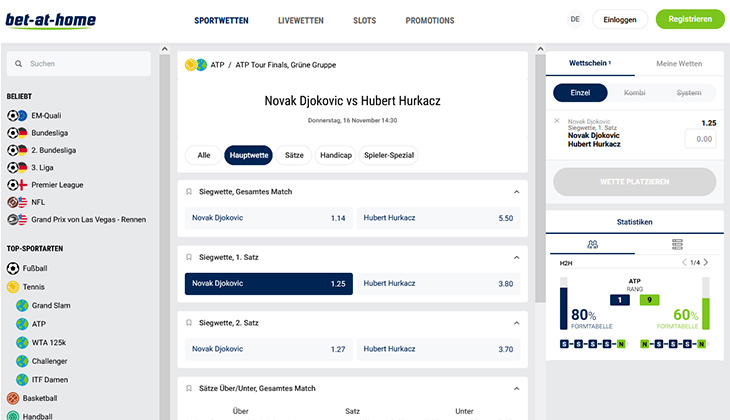Click the search magnifier icon

click(x=18, y=64)
